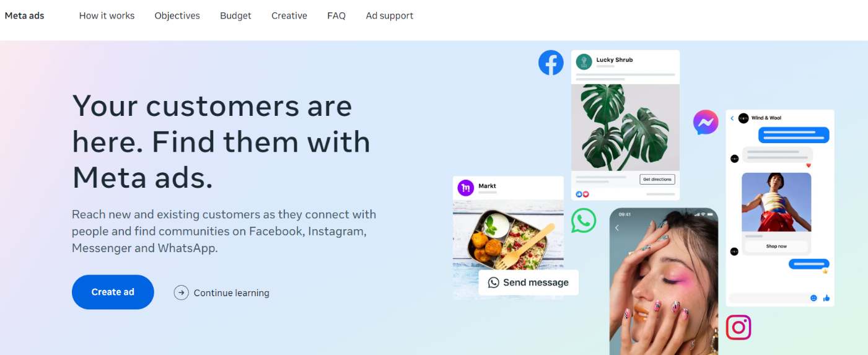Click the Send message WhatsApp button

point(528,283)
